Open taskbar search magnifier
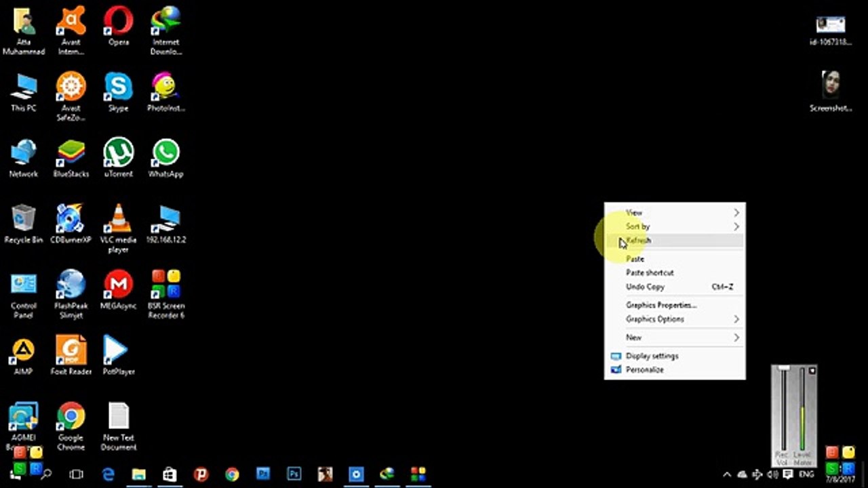 [x=46, y=474]
